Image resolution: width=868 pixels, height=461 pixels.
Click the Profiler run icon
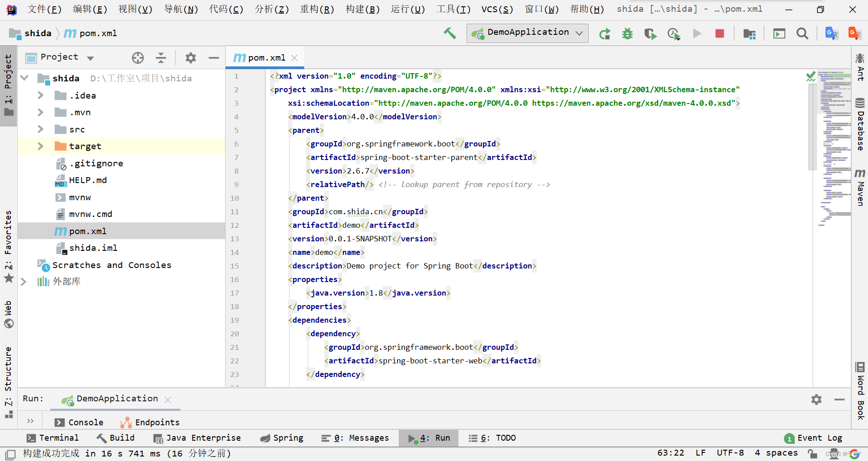[674, 34]
